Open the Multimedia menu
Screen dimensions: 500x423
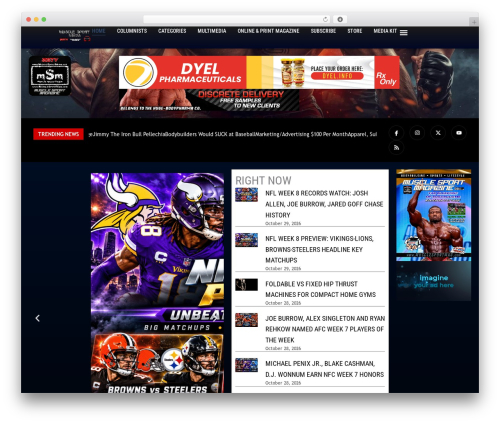(x=212, y=31)
